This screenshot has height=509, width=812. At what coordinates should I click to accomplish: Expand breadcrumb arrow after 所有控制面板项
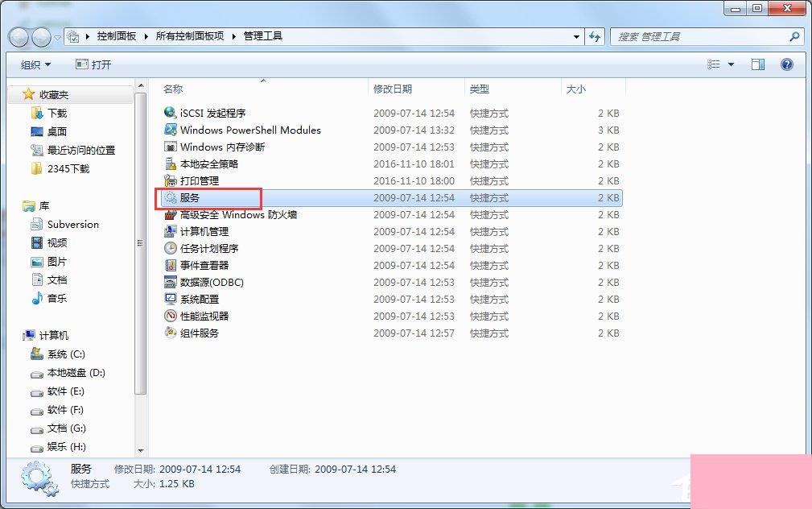coord(233,36)
